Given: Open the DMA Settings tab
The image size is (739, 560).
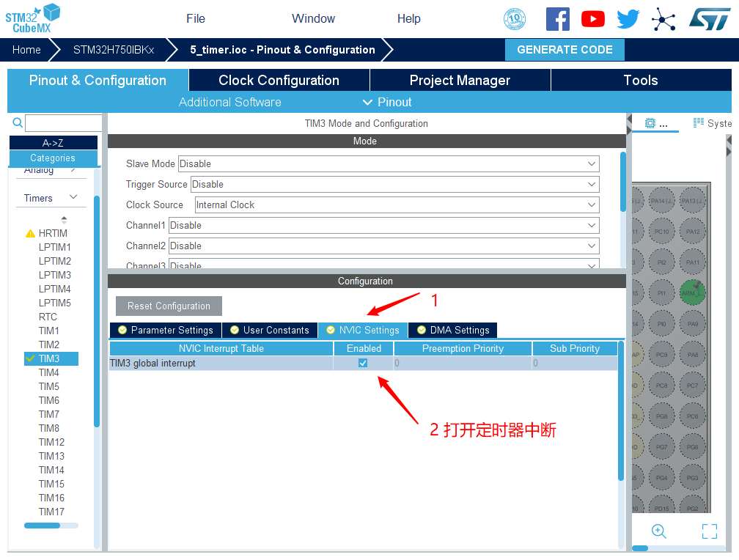Looking at the screenshot, I should coord(452,331).
